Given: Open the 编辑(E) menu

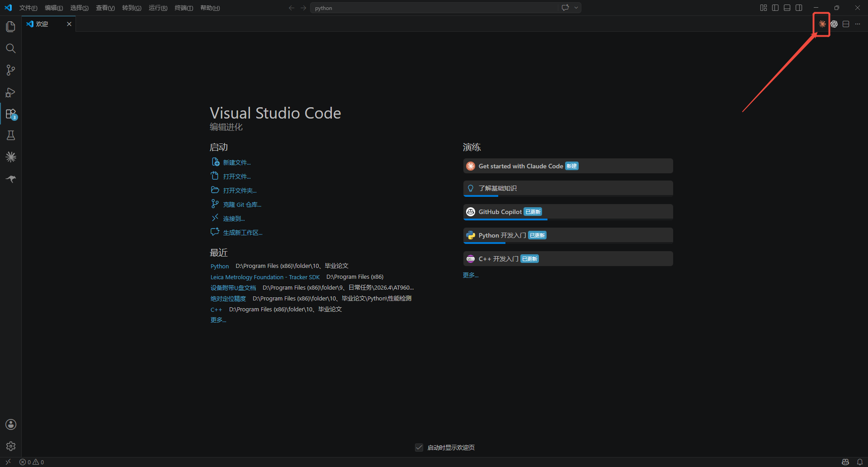Looking at the screenshot, I should [x=54, y=8].
